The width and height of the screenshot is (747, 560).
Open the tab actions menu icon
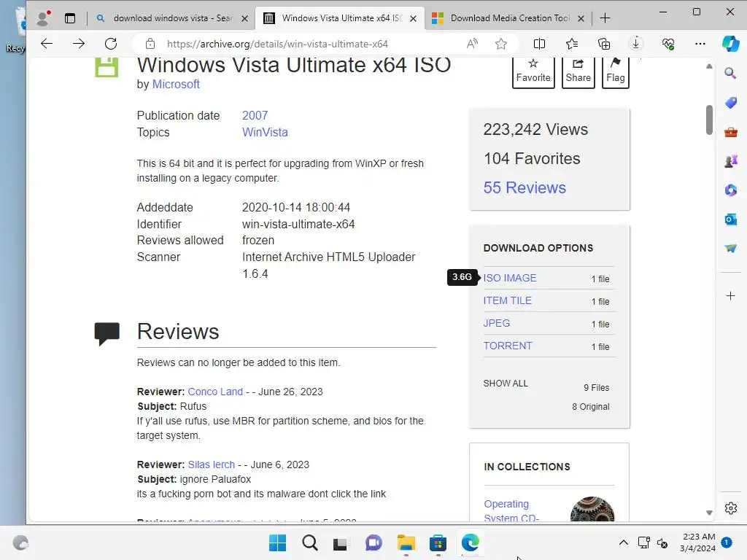click(x=70, y=18)
